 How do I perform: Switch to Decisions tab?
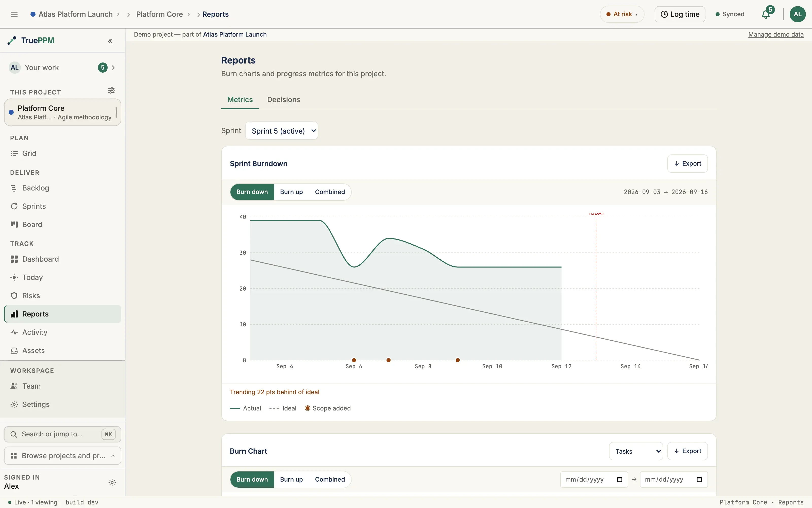pyautogui.click(x=283, y=100)
